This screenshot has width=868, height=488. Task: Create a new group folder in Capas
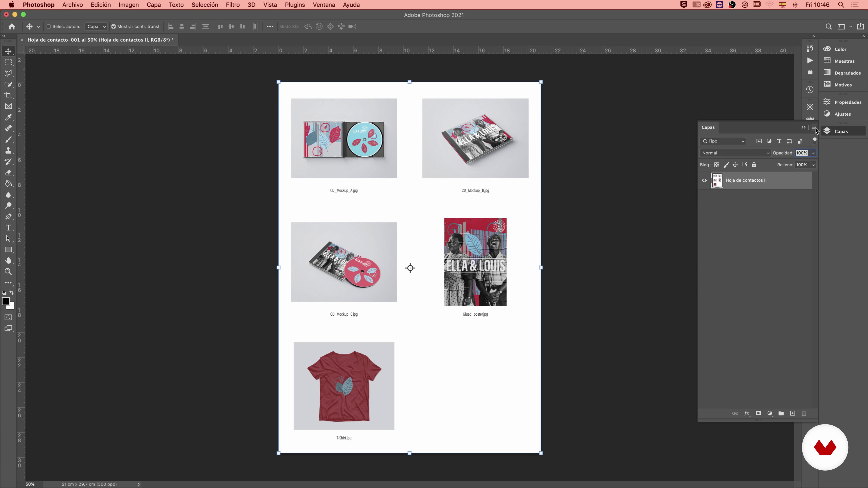pos(781,413)
